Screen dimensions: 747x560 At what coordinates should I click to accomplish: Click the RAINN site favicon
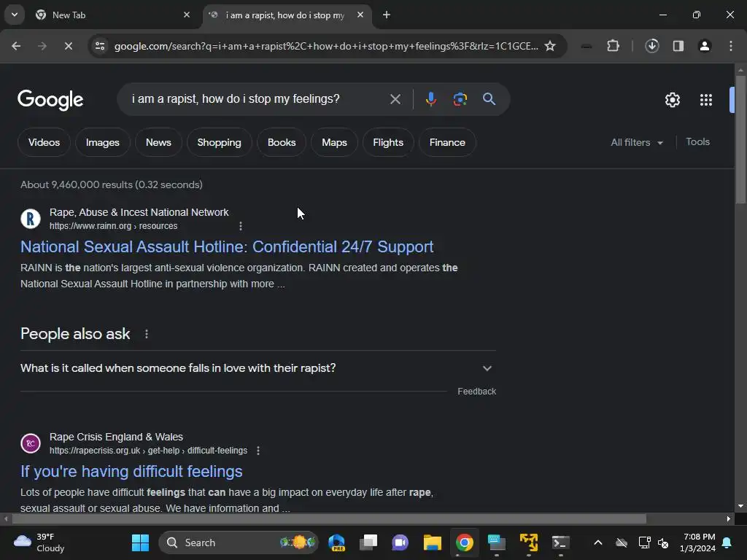[31, 219]
